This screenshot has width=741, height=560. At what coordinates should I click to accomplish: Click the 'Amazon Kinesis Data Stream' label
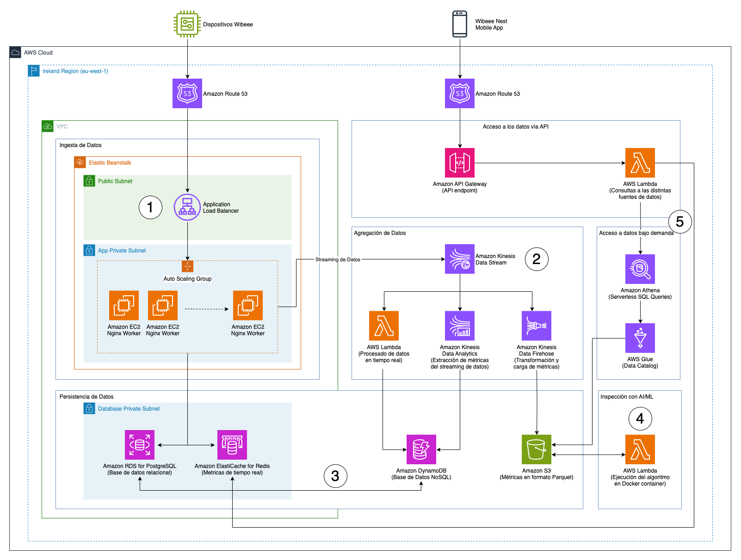[495, 259]
